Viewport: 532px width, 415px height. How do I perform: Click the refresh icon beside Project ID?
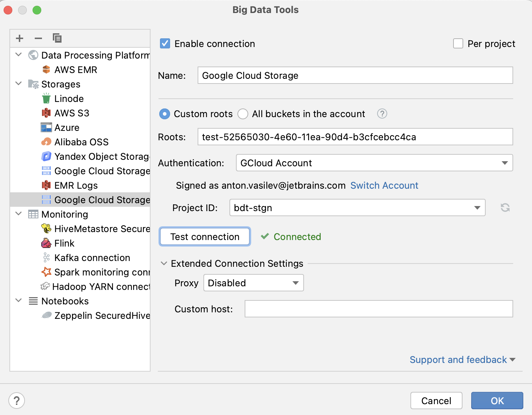(x=505, y=208)
